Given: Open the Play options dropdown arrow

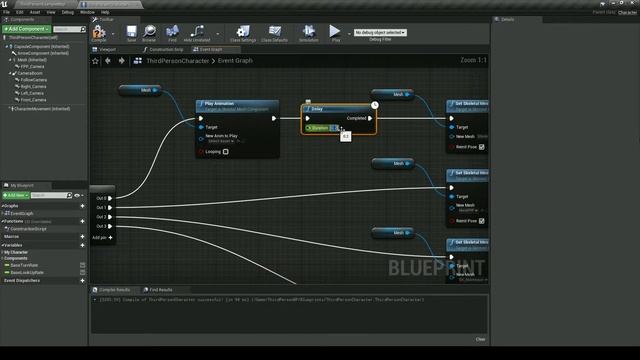Looking at the screenshot, I should (349, 34).
